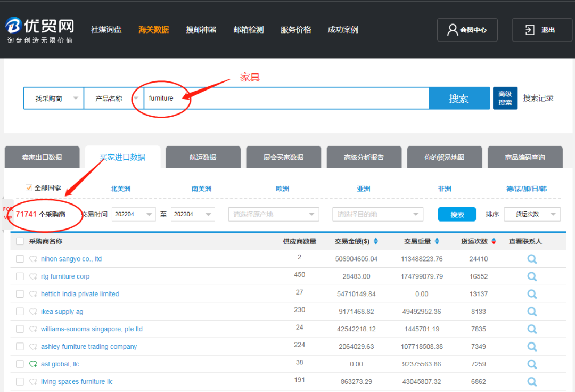The height and width of the screenshot is (392, 575).
Task: Open the 202304 end date dropdown
Action: (193, 214)
